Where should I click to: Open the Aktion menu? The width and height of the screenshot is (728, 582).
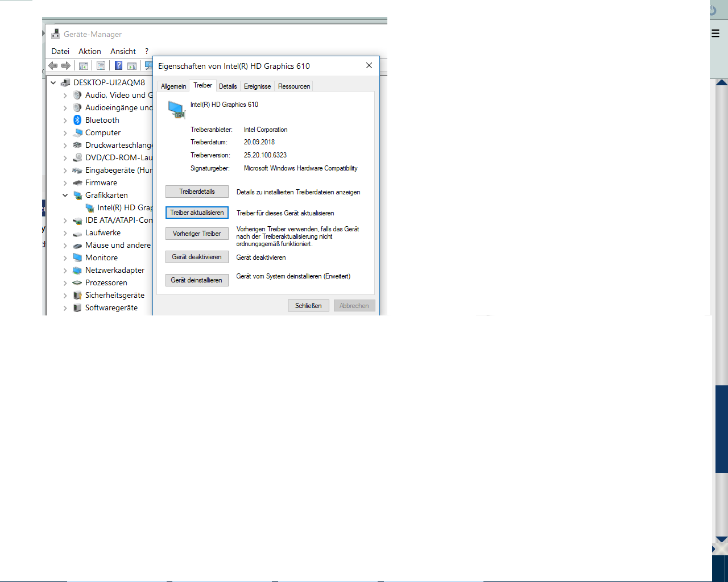[90, 51]
